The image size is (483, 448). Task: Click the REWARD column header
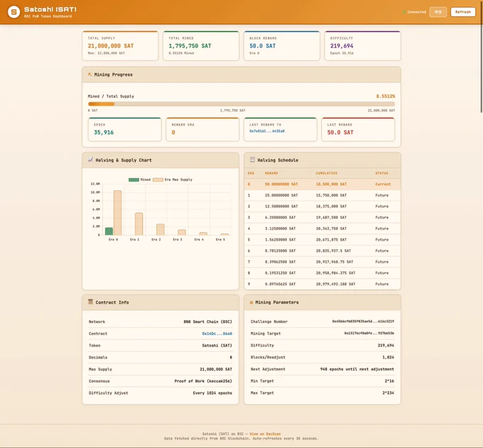[271, 173]
